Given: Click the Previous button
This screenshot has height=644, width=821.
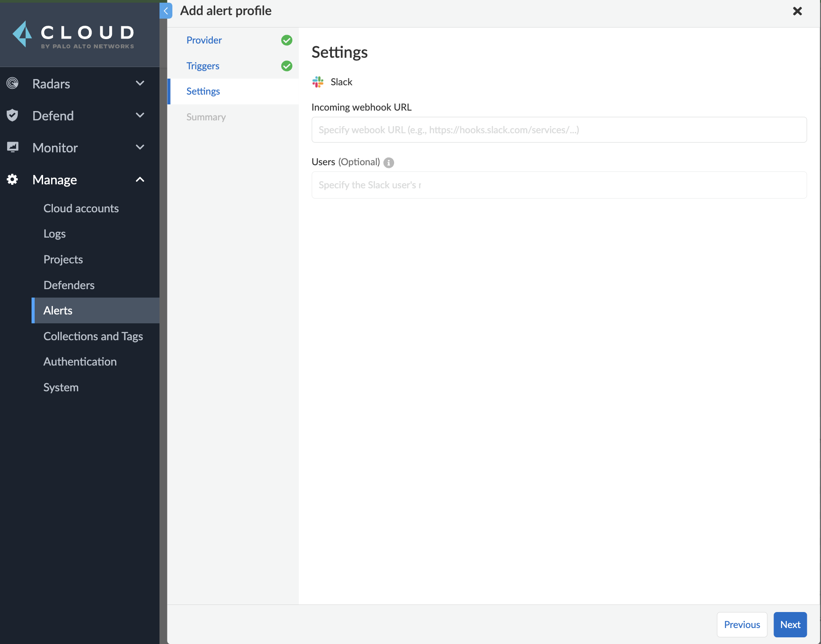Looking at the screenshot, I should (x=742, y=624).
